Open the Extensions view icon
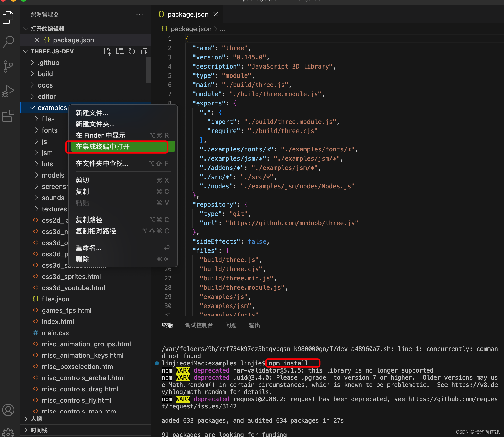This screenshot has height=437, width=504. (8, 116)
